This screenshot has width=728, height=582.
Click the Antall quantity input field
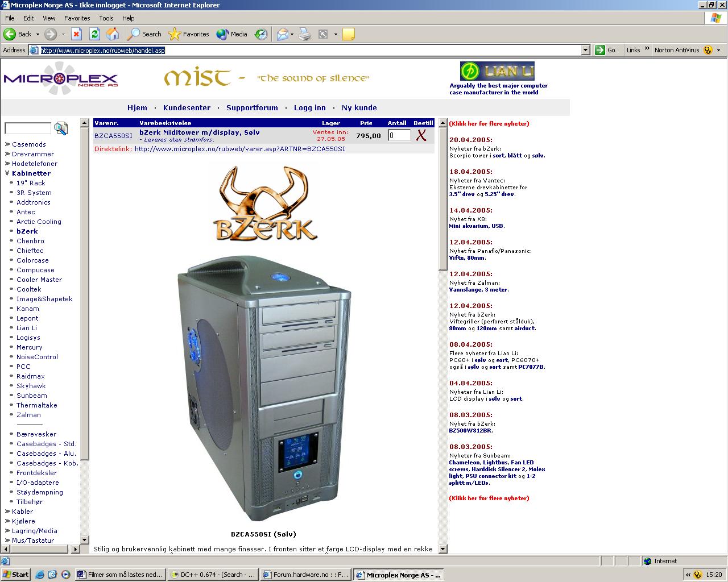click(399, 135)
